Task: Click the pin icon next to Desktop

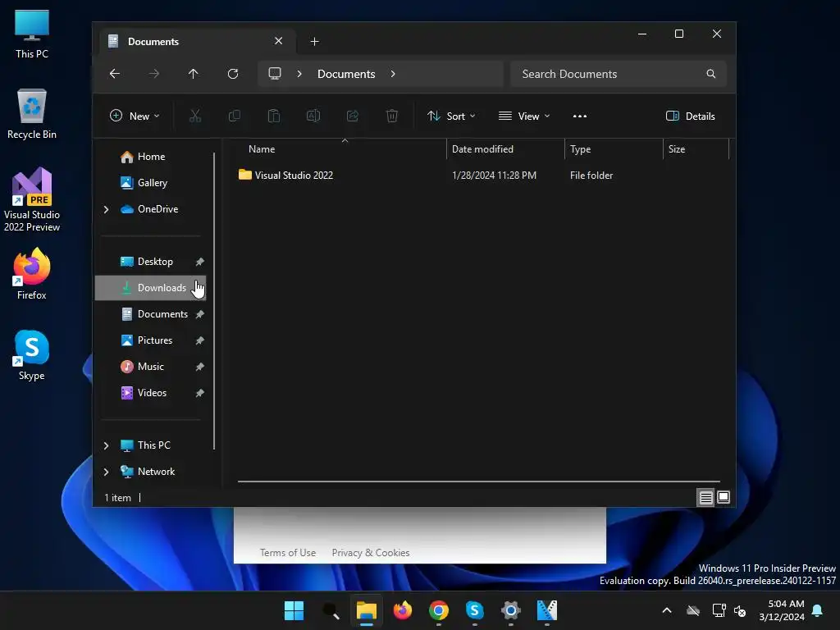Action: (x=200, y=262)
